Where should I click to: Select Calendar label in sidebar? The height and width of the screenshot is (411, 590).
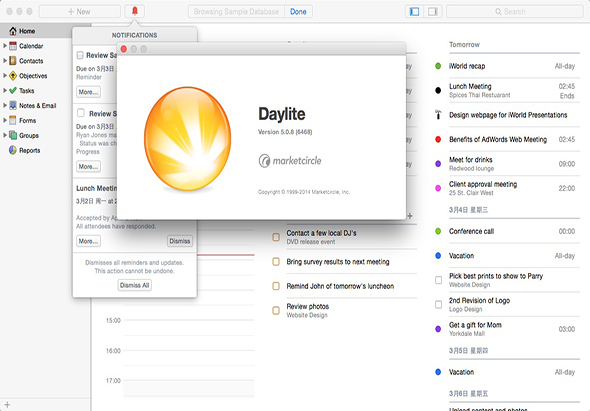(x=31, y=46)
